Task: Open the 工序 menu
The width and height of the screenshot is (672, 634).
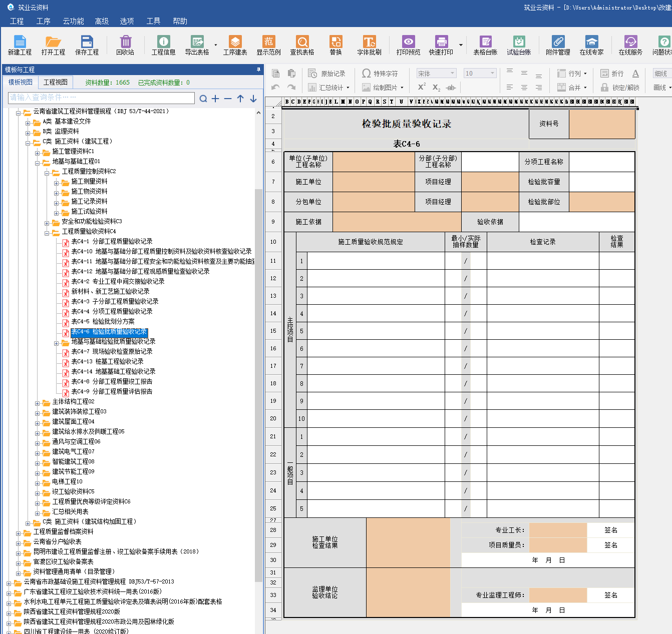Action: [x=44, y=21]
